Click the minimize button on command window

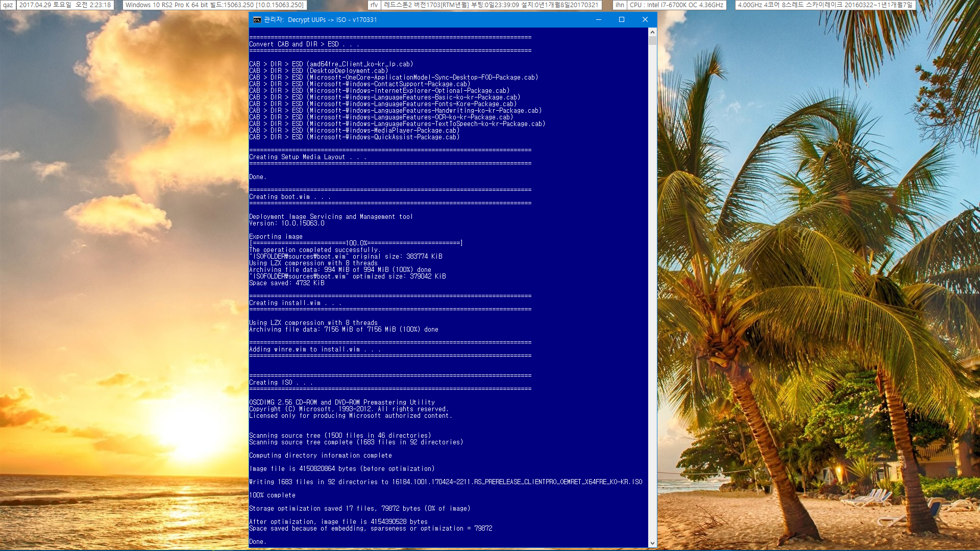tap(598, 19)
